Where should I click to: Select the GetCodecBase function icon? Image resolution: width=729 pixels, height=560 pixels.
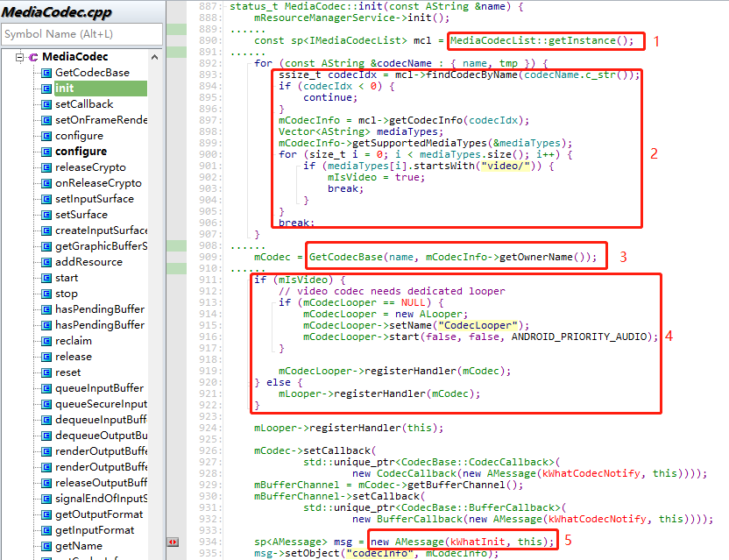click(46, 73)
